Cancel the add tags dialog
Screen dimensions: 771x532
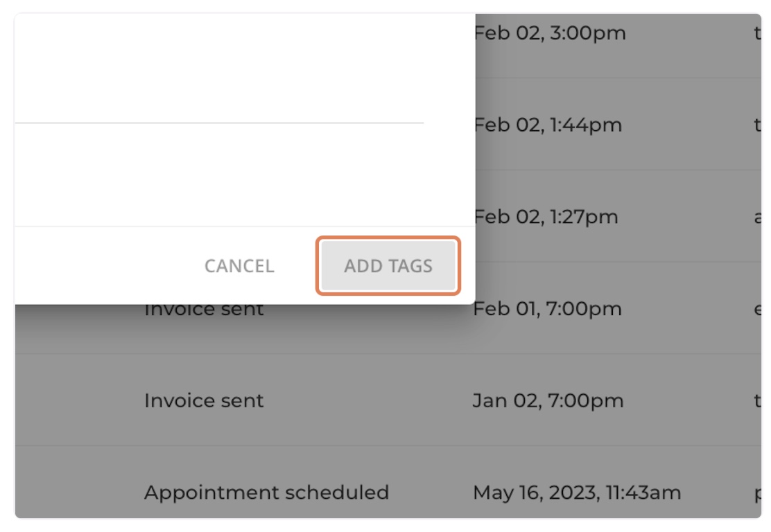coord(239,266)
